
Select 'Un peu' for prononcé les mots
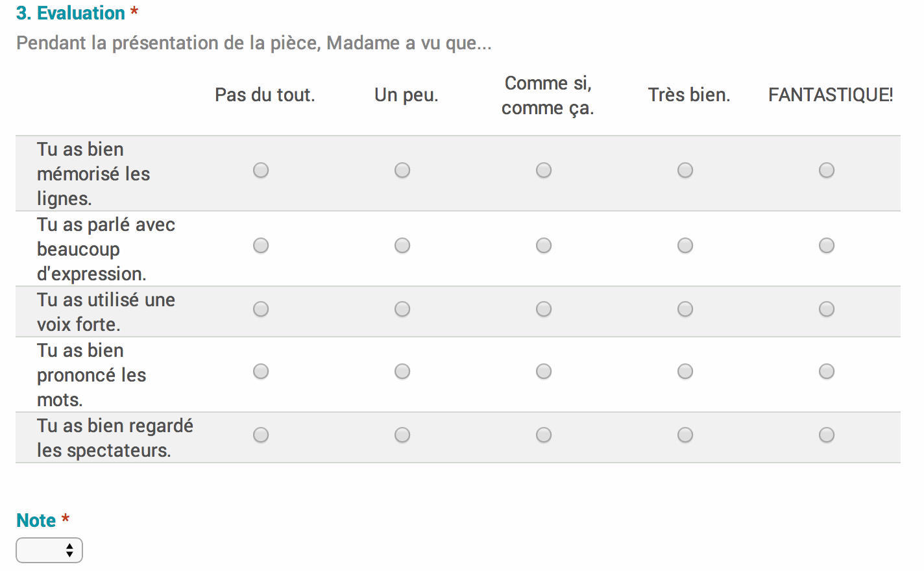click(x=402, y=371)
